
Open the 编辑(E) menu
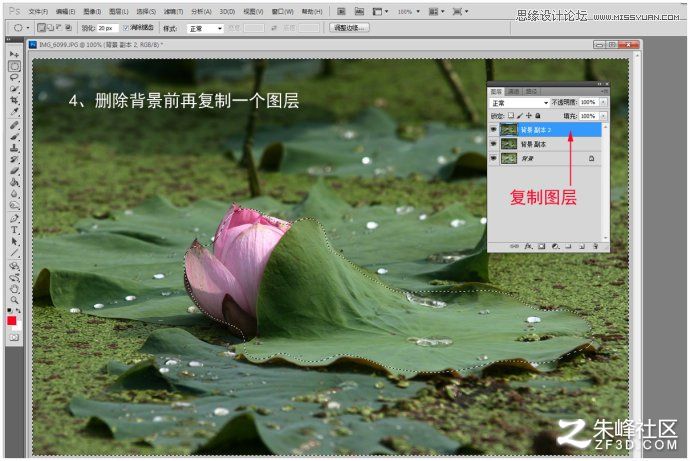tap(65, 11)
